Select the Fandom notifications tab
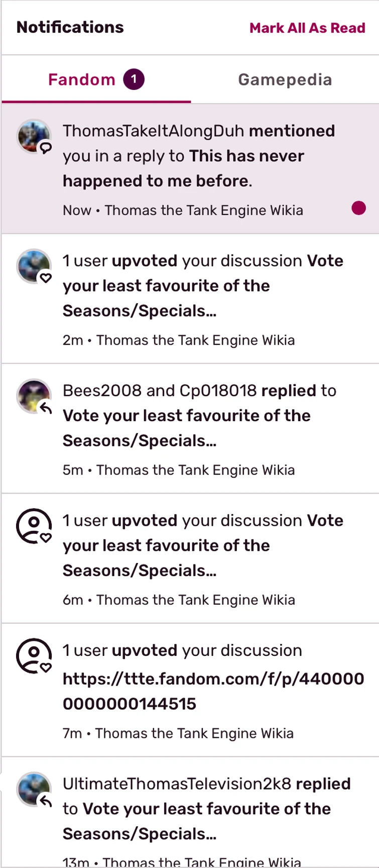The height and width of the screenshot is (868, 379). click(82, 79)
